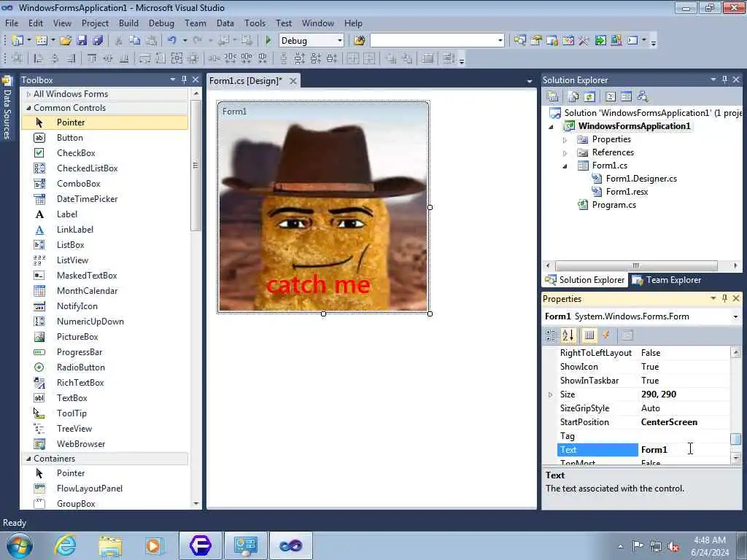This screenshot has height=560, width=747.
Task: Open the Form1 object selector dropdown
Action: (735, 316)
